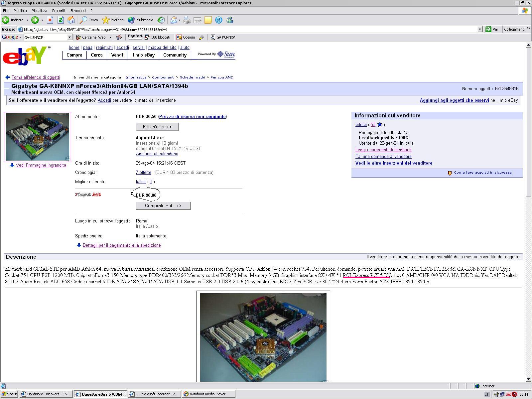Open the Cerca nel Web dropdown arrow
Image resolution: width=532 pixels, height=399 pixels.
(x=110, y=37)
